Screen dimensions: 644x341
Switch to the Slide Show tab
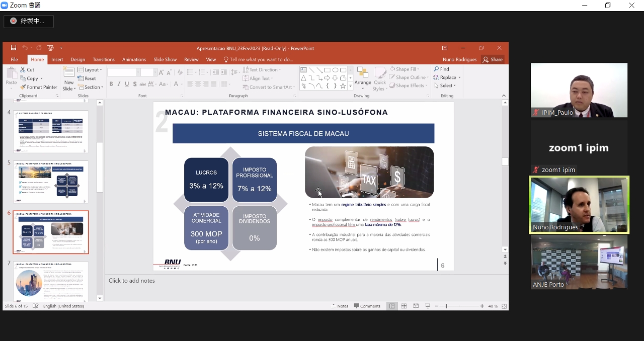click(165, 59)
